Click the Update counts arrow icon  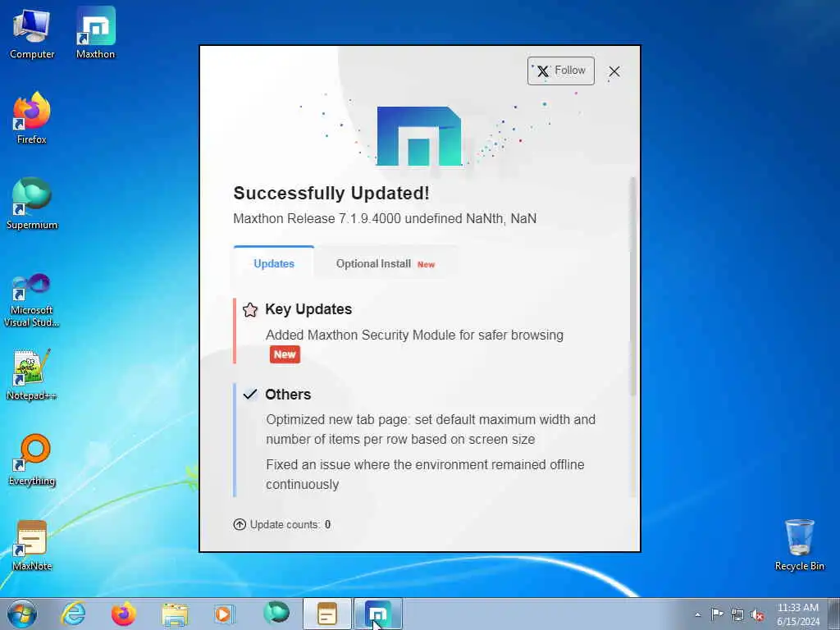click(240, 524)
